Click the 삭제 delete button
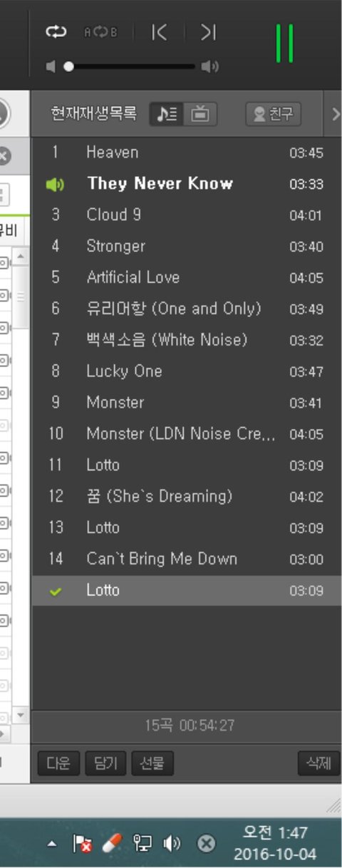This screenshot has height=868, width=342. click(318, 763)
